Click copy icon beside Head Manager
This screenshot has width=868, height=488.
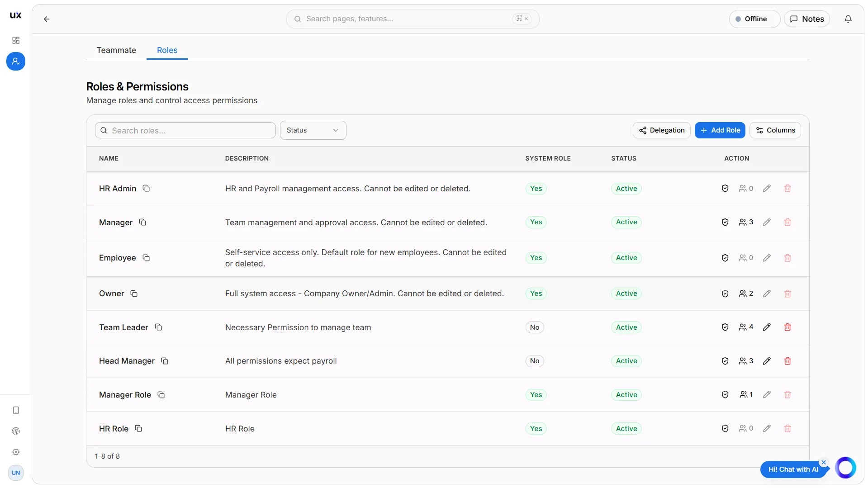(x=165, y=361)
